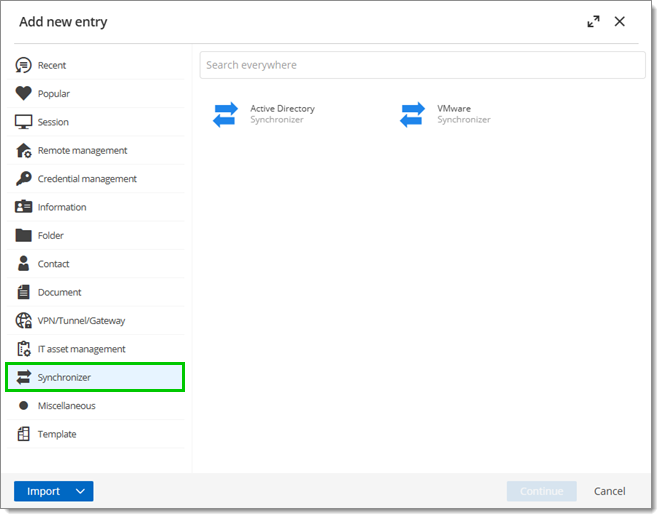Click the Information ID card icon

[x=23, y=207]
